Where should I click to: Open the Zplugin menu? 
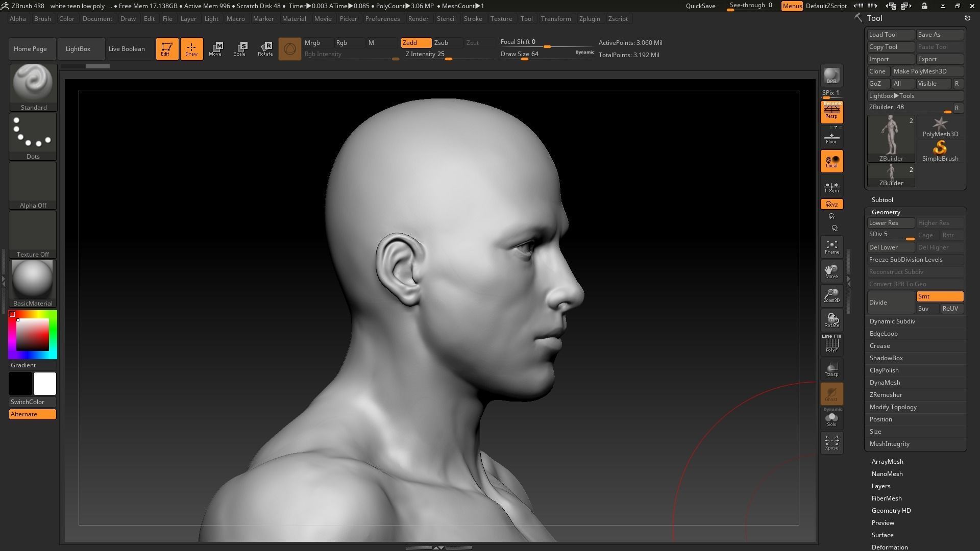tap(590, 19)
